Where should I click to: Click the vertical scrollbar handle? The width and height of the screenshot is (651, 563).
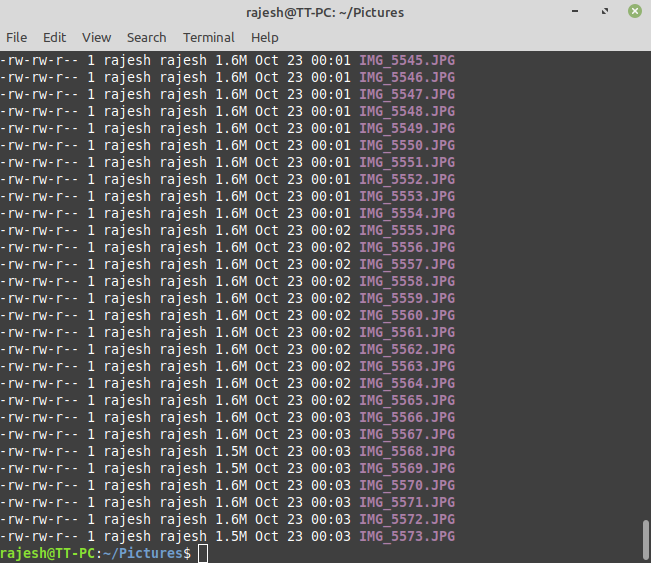coord(645,539)
